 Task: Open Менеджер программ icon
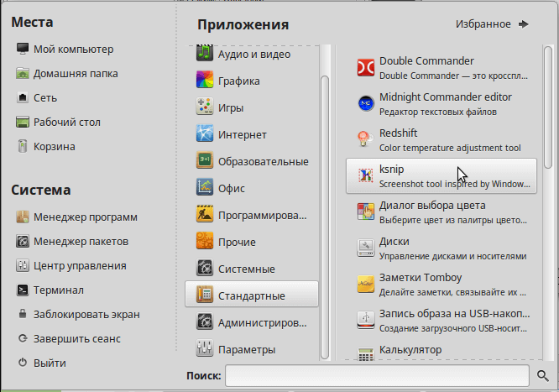(x=23, y=217)
